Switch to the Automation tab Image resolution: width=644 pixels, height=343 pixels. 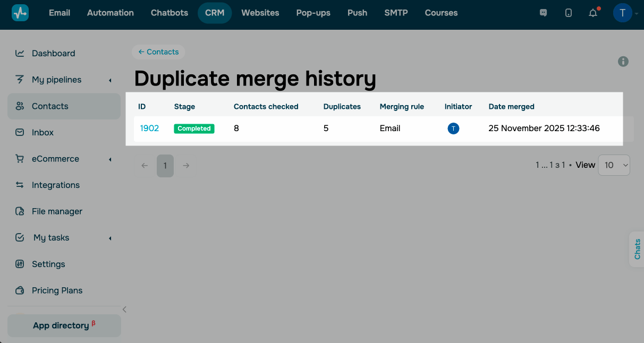tap(111, 13)
